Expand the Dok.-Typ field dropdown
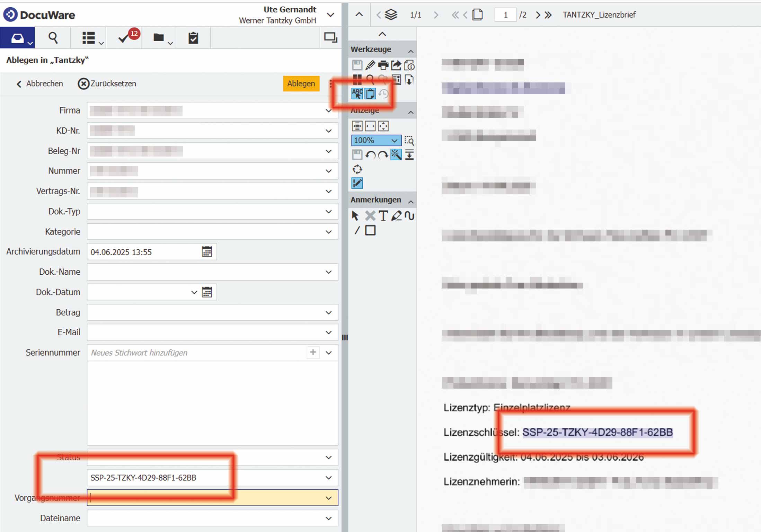 click(328, 212)
